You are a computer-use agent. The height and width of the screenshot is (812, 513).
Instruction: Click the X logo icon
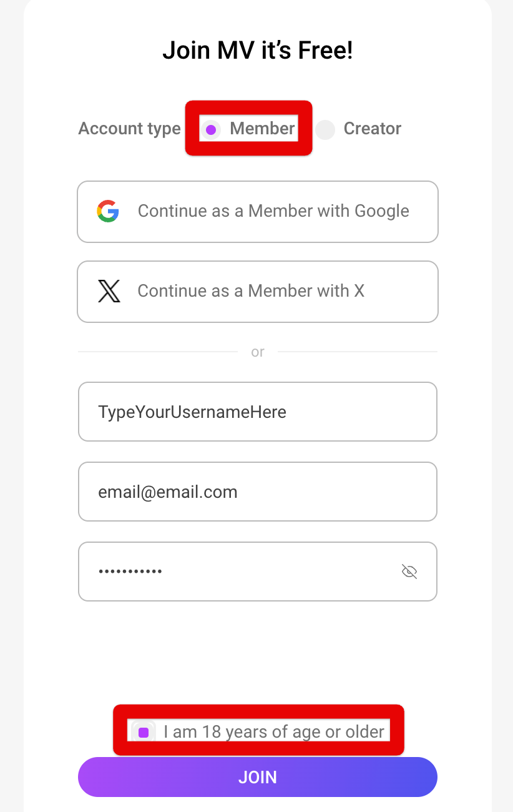[109, 291]
